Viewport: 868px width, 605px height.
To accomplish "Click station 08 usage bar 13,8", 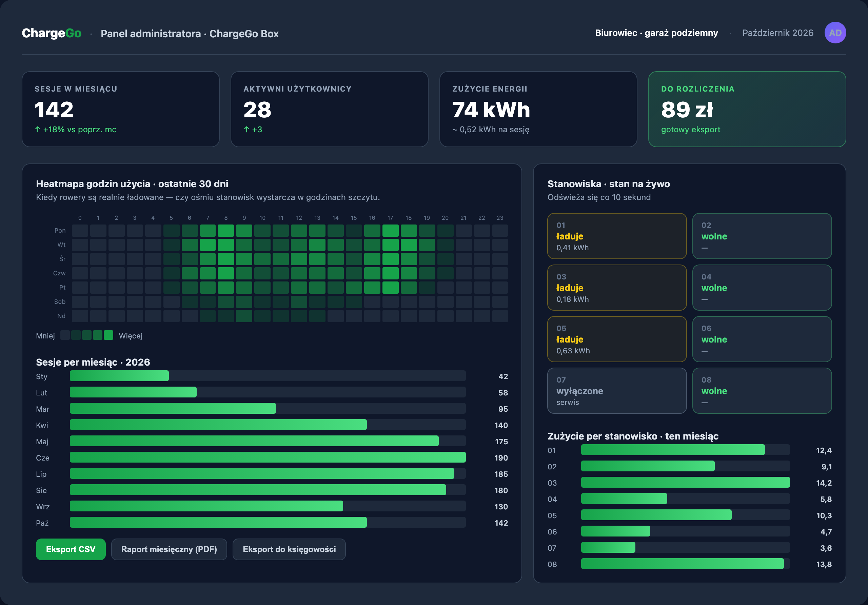I will (683, 563).
